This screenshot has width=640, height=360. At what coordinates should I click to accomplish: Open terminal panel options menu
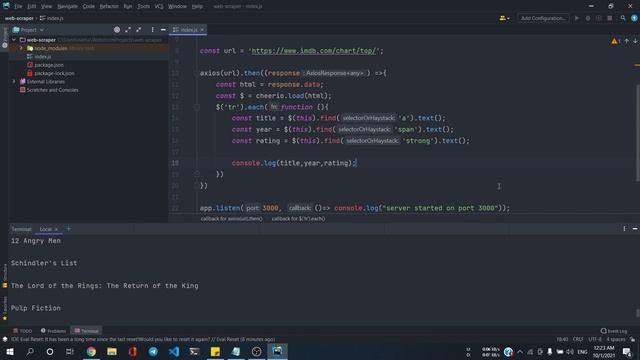pos(624,229)
